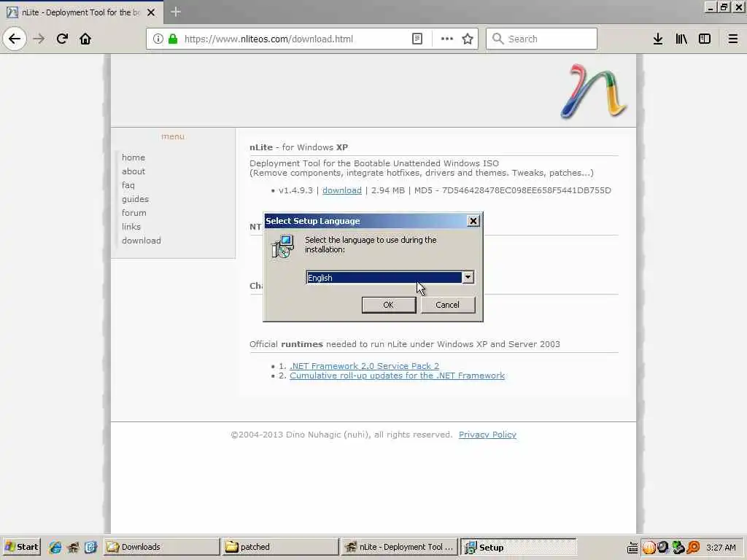
Task: Open .NET Framework 2.0 Service Pack 2 link
Action: coord(365,366)
